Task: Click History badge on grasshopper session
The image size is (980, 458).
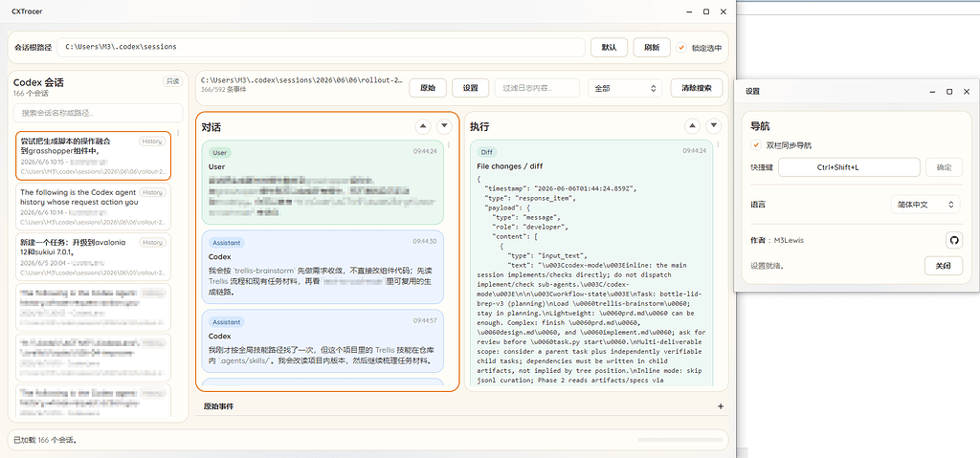Action: point(152,142)
